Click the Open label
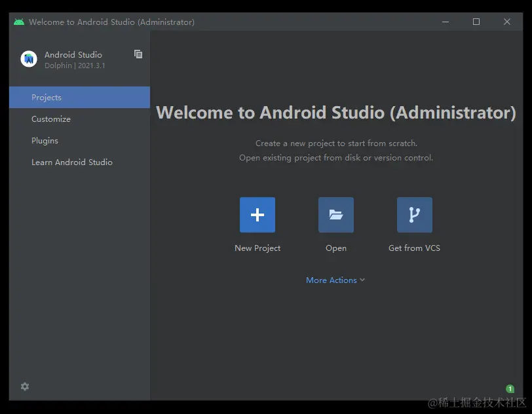The width and height of the screenshot is (532, 414). [336, 248]
